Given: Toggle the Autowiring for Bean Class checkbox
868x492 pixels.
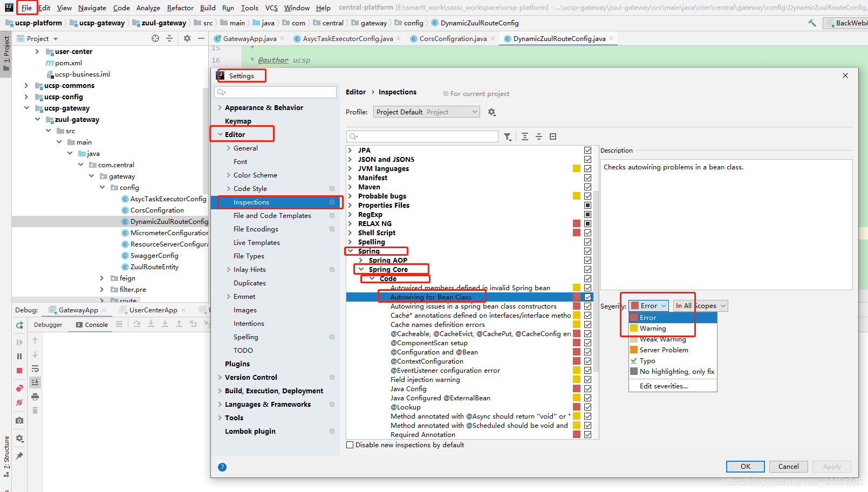Looking at the screenshot, I should (588, 297).
